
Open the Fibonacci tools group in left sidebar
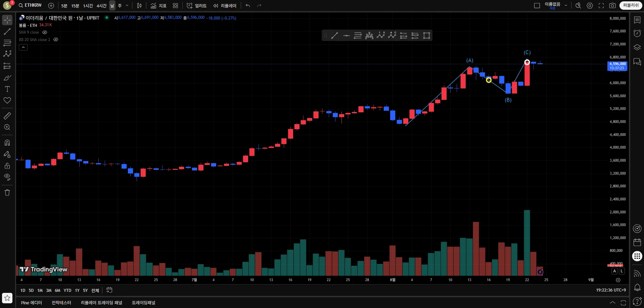[x=7, y=43]
